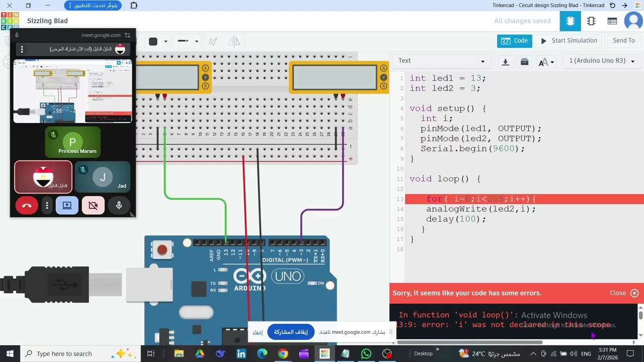Viewport: 644px width, 362px height.
Task: Open the Task View button
Action: coord(150,353)
